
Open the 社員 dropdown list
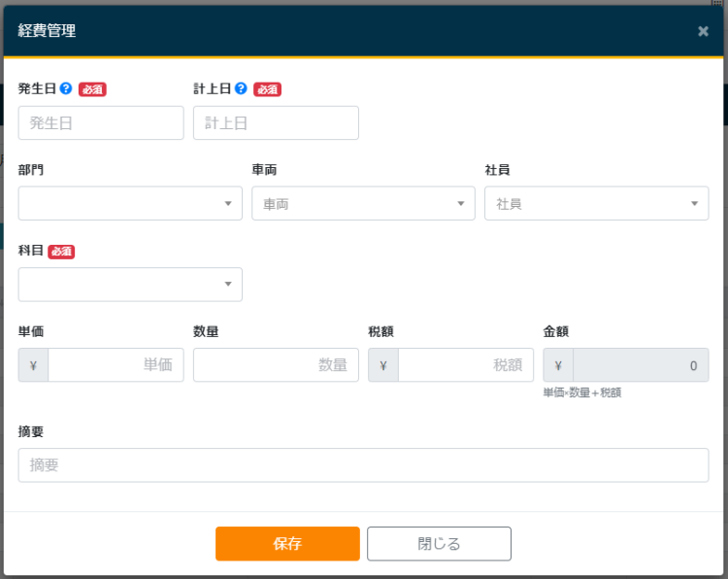pos(596,203)
